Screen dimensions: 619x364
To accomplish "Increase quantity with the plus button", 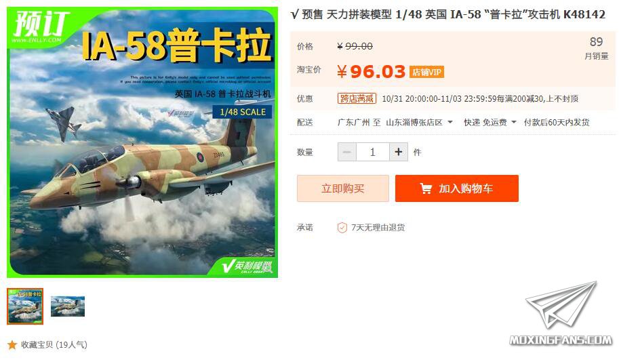I will 399,152.
